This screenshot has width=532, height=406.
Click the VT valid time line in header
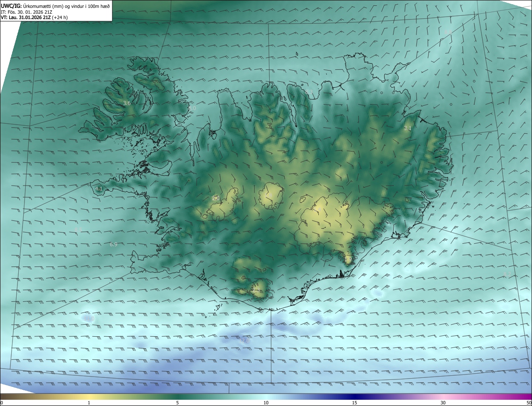(34, 17)
